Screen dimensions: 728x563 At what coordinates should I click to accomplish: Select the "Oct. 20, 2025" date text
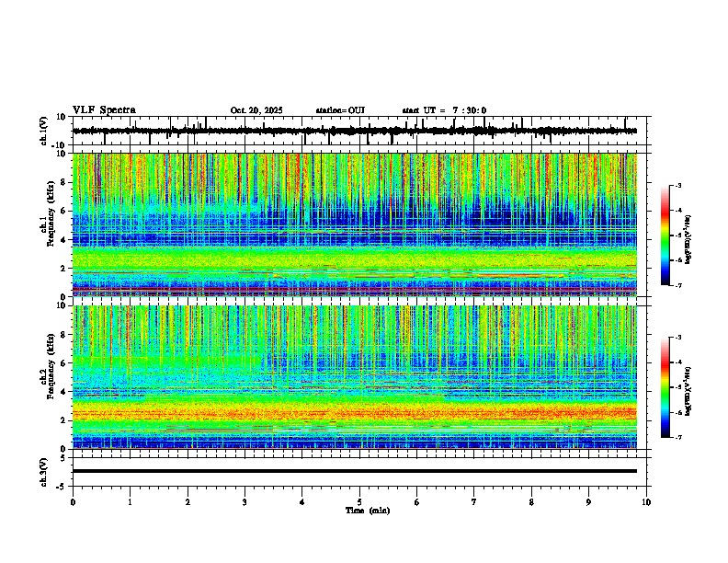pos(256,110)
